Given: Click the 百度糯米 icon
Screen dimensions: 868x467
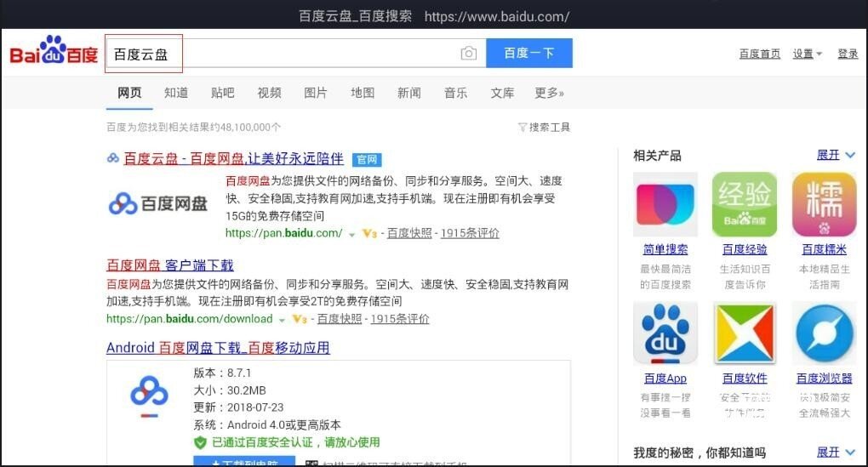Looking at the screenshot, I should click(x=825, y=204).
